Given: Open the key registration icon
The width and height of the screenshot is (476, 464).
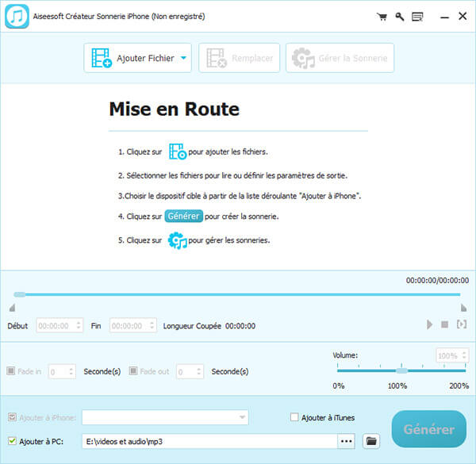Looking at the screenshot, I should pyautogui.click(x=400, y=17).
